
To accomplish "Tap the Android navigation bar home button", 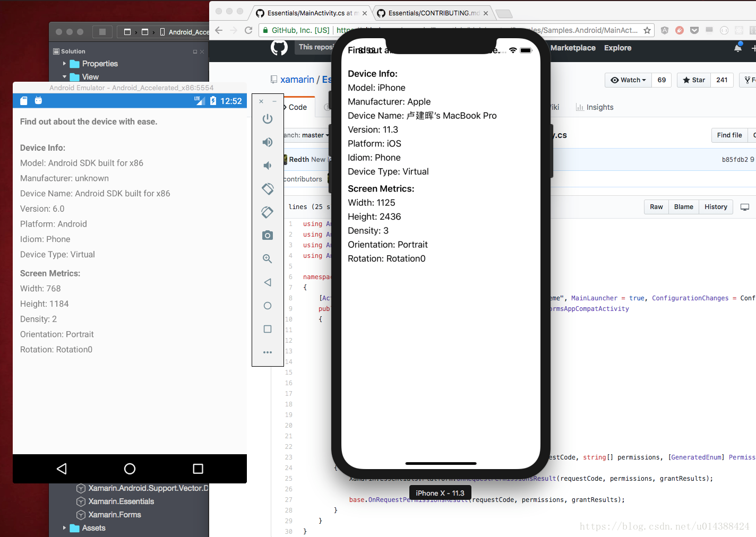I will [x=130, y=469].
